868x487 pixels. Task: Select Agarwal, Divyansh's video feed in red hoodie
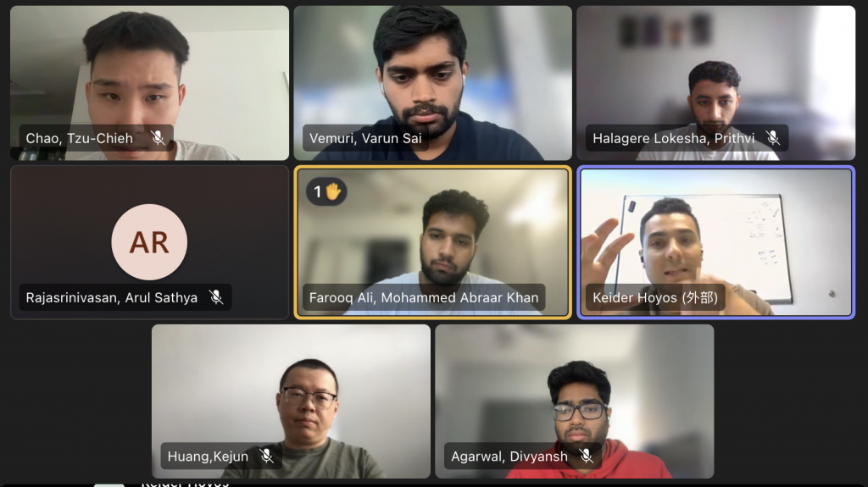575,401
